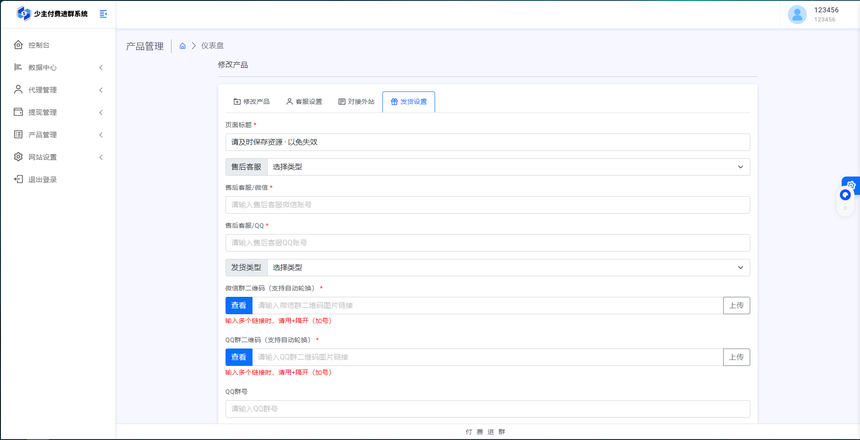The width and height of the screenshot is (860, 440).
Task: Collapse the sidebar with the menu toggle icon
Action: (x=103, y=14)
